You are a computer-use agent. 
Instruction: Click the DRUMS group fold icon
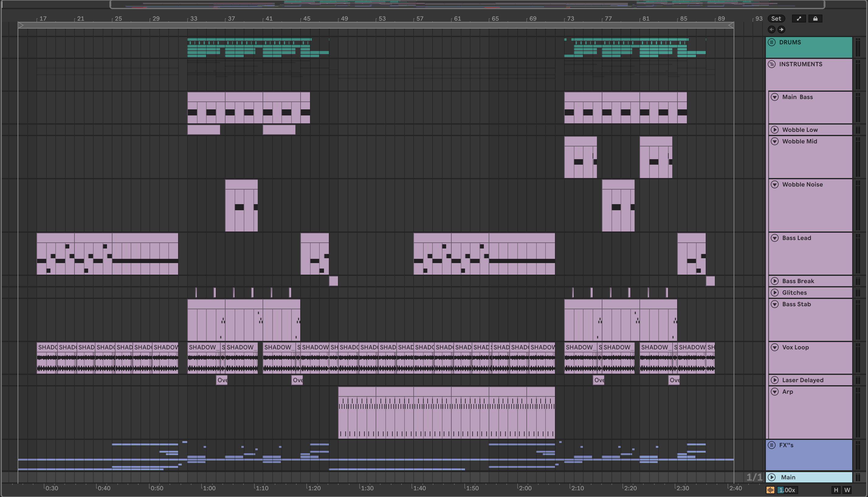pyautogui.click(x=772, y=42)
